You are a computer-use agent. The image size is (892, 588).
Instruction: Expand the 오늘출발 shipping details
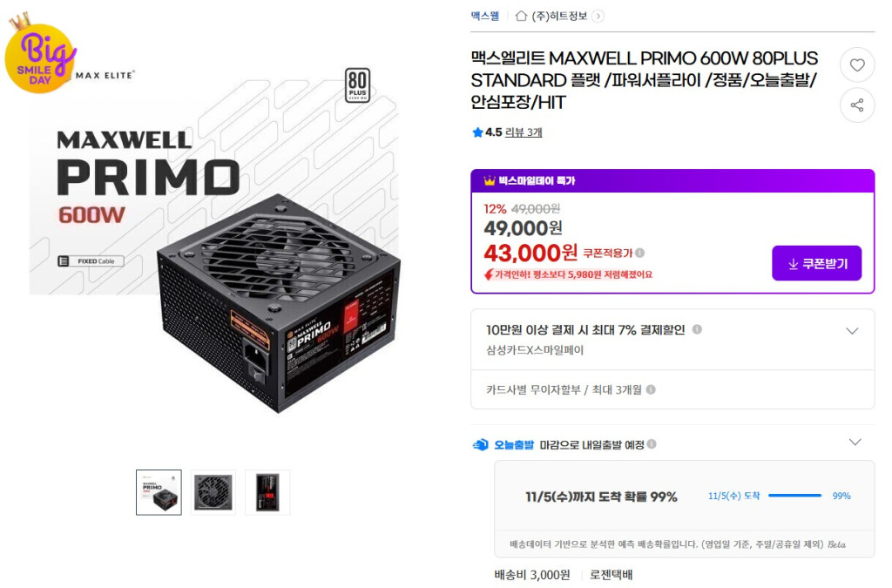855,442
